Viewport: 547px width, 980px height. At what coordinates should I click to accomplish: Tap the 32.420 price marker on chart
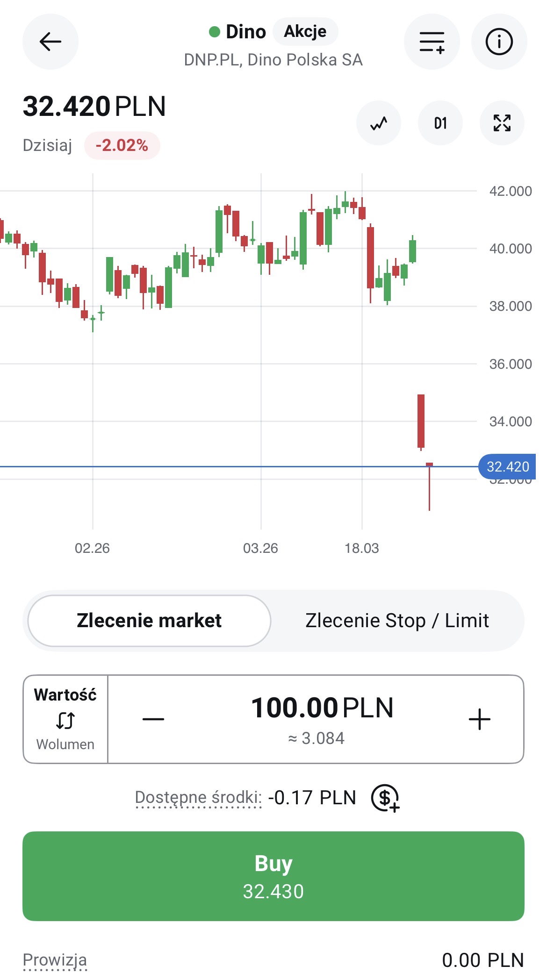click(x=507, y=466)
